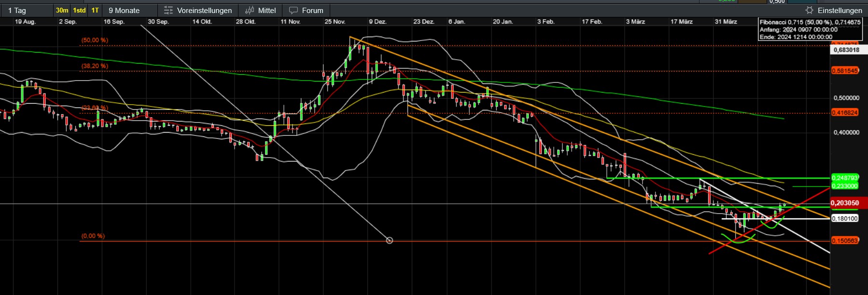Click the green 0,248793 price marker
This screenshot has height=295, width=868.
tap(845, 178)
